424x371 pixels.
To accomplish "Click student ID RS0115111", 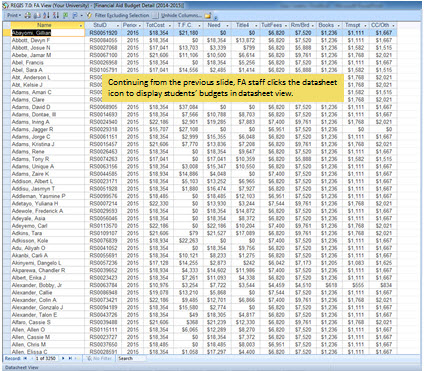I will click(103, 329).
